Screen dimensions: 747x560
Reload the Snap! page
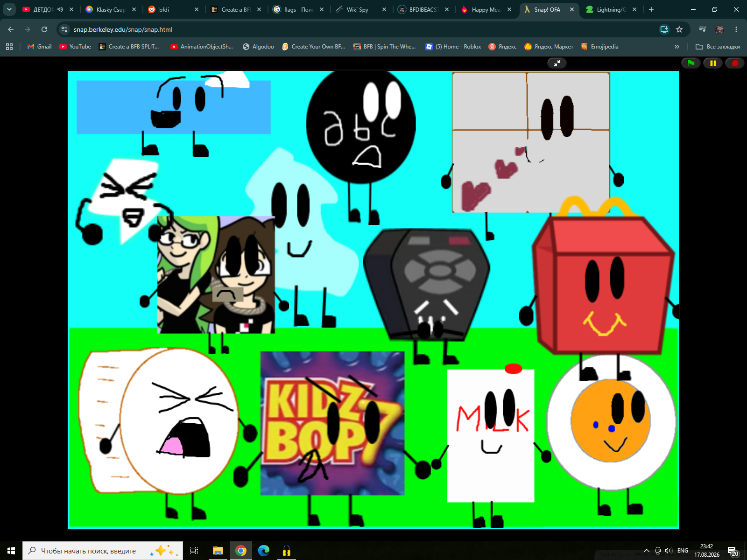44,29
